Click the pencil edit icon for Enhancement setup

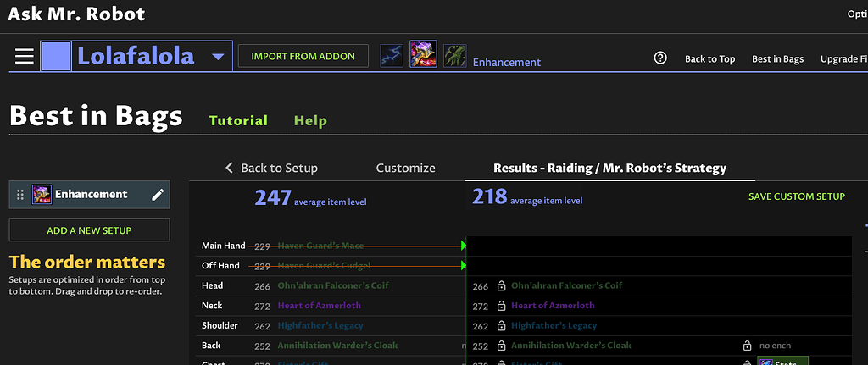[158, 195]
